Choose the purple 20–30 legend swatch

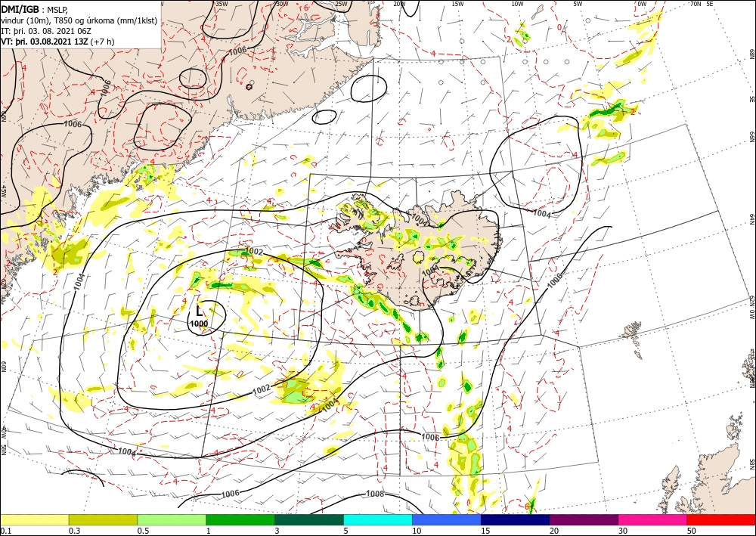coord(584,519)
